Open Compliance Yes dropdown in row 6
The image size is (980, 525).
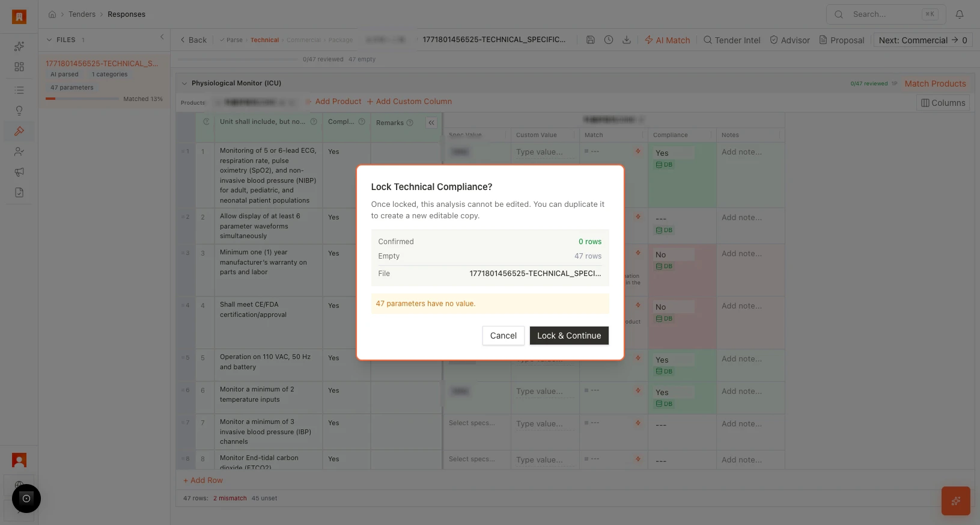coord(673,392)
